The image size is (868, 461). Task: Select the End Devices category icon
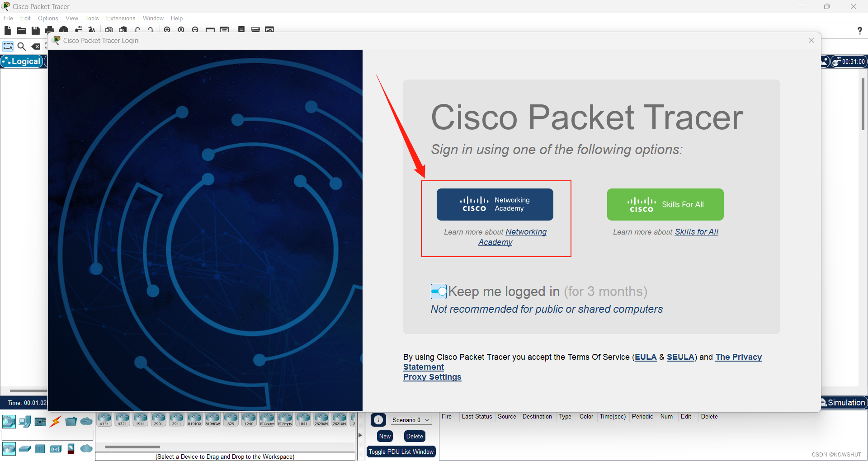[x=25, y=422]
